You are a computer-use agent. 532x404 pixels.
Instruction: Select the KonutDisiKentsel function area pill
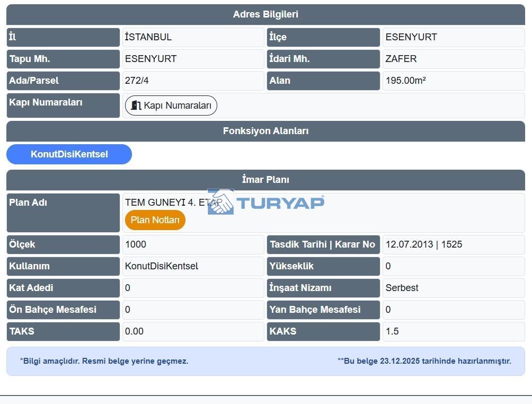click(69, 154)
